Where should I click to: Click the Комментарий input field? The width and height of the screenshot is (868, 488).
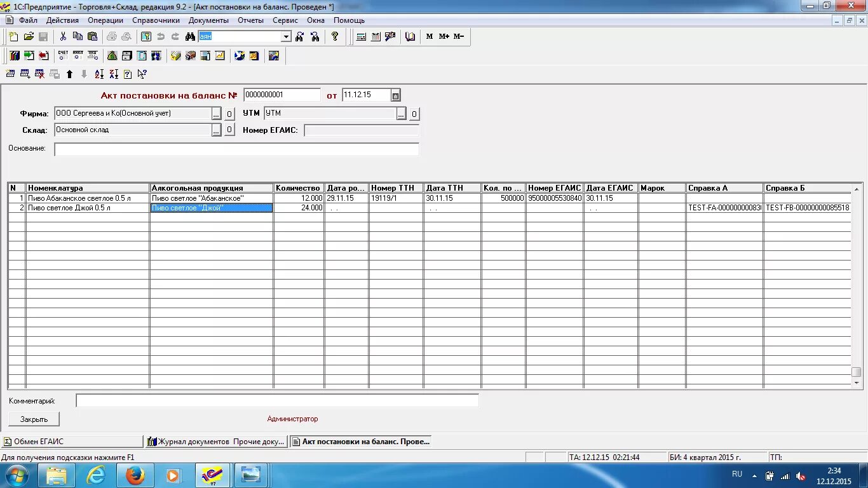pyautogui.click(x=277, y=401)
